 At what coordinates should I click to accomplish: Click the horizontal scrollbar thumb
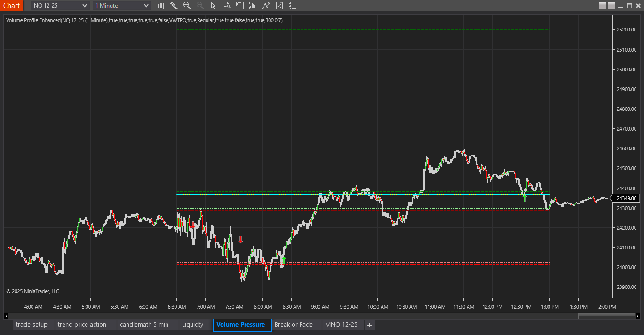(606, 316)
